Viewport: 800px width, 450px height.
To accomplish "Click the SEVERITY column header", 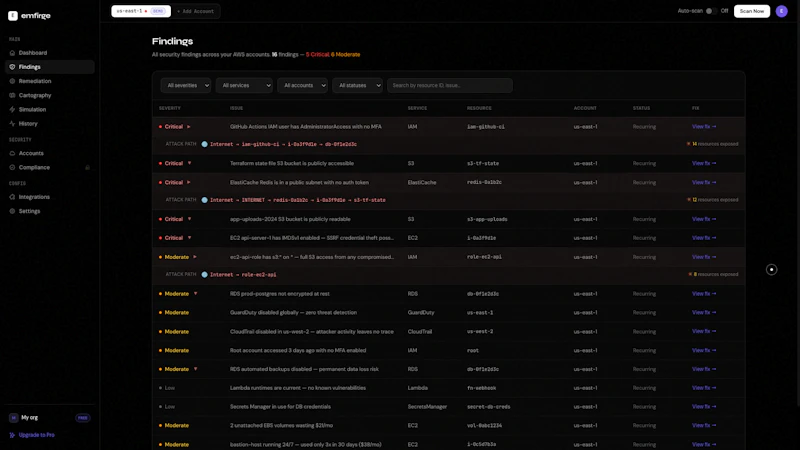I will click(170, 108).
